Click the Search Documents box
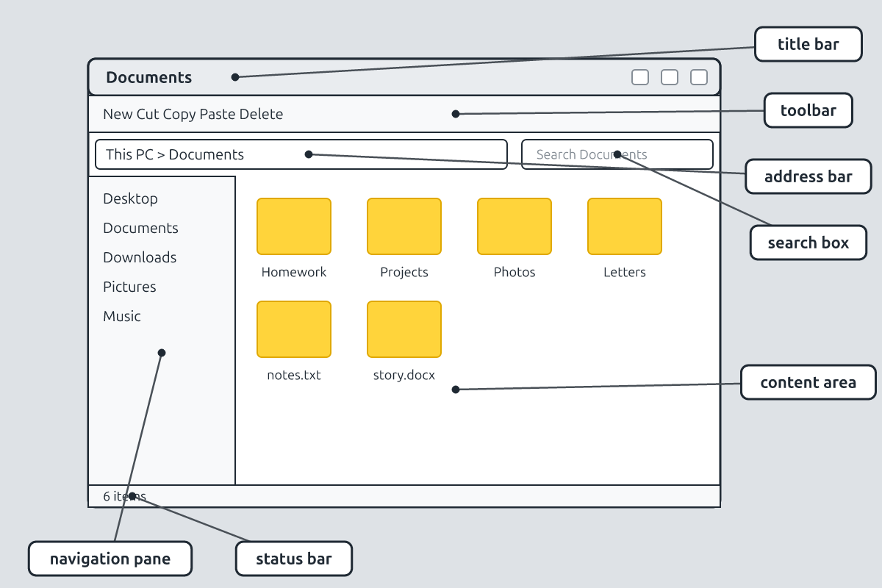Viewport: 882px width, 588px height. [x=617, y=154]
